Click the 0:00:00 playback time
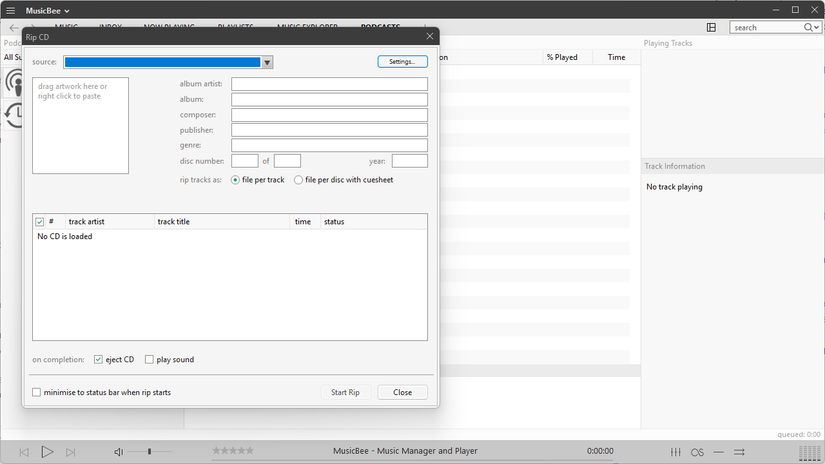Viewport: 825px width, 464px height. pos(600,451)
